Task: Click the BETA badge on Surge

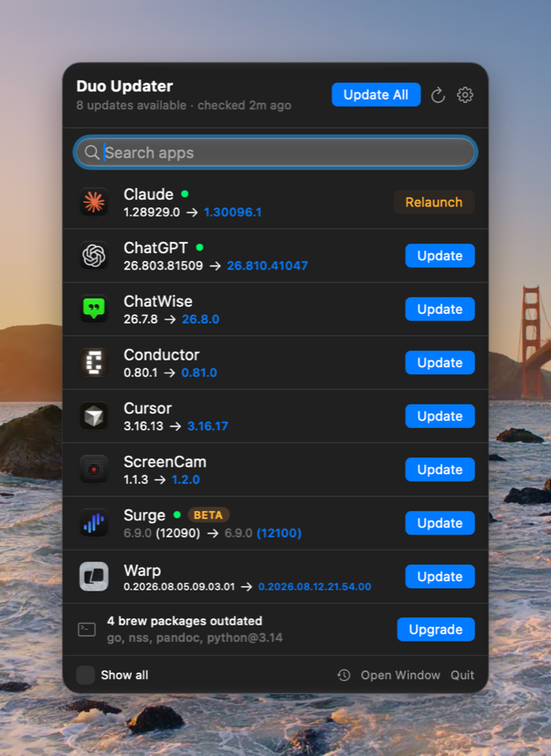Action: pos(209,515)
